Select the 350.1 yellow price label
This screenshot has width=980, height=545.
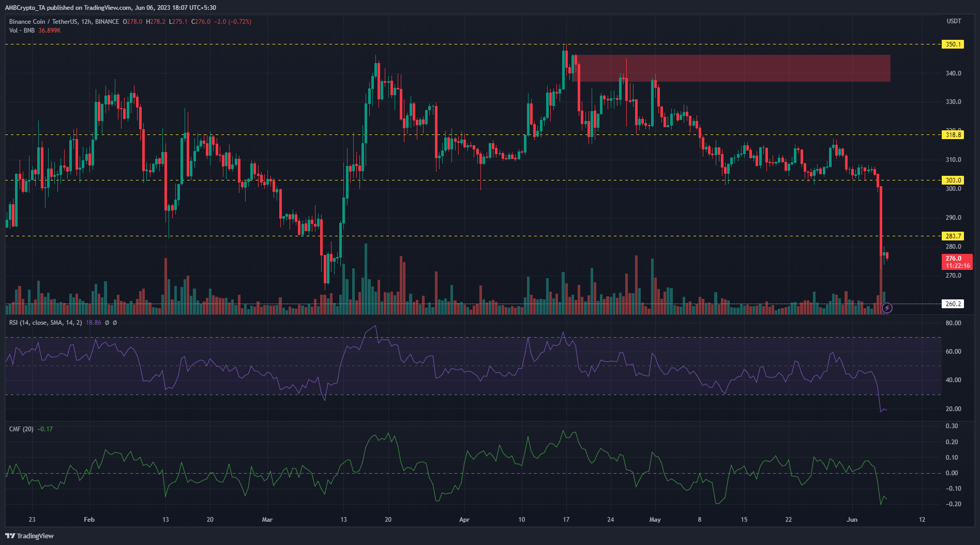click(953, 44)
